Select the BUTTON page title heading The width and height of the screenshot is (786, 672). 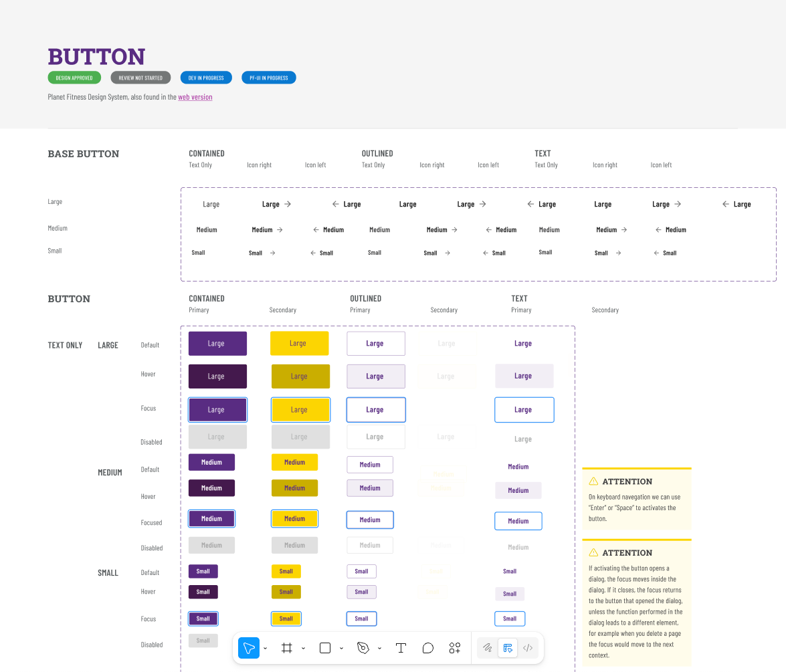pos(97,57)
